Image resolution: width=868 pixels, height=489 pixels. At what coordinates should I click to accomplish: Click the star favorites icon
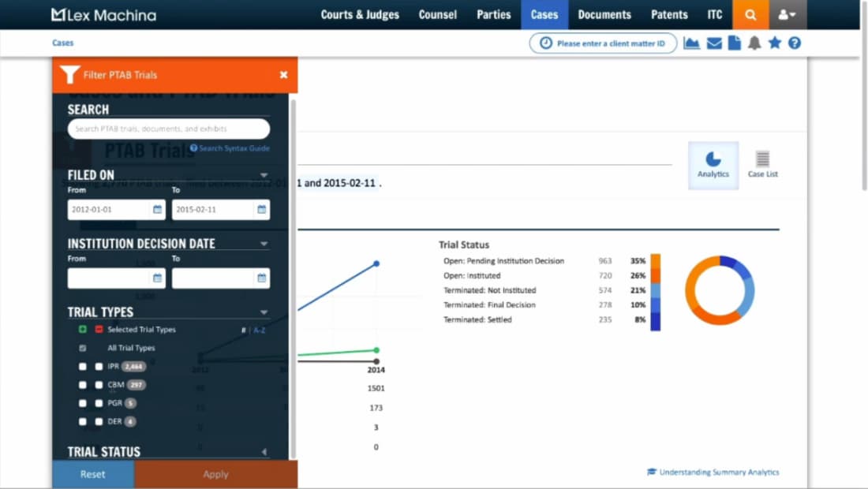click(x=774, y=43)
